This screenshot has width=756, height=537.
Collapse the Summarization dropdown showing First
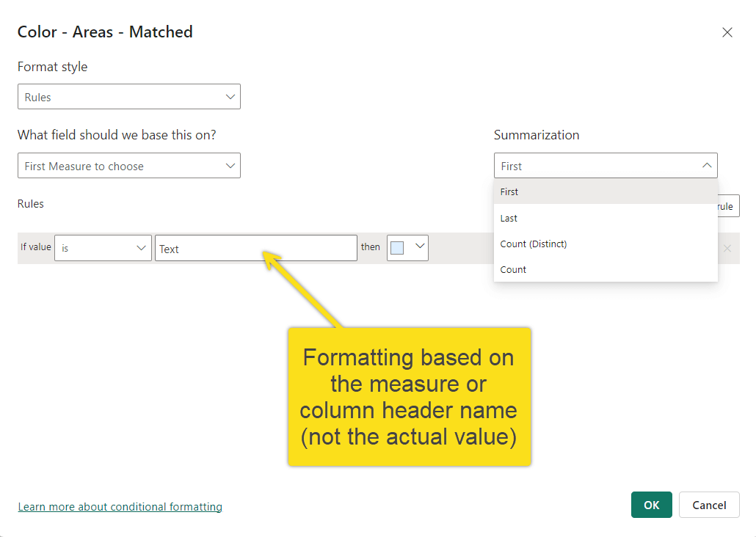click(x=605, y=166)
